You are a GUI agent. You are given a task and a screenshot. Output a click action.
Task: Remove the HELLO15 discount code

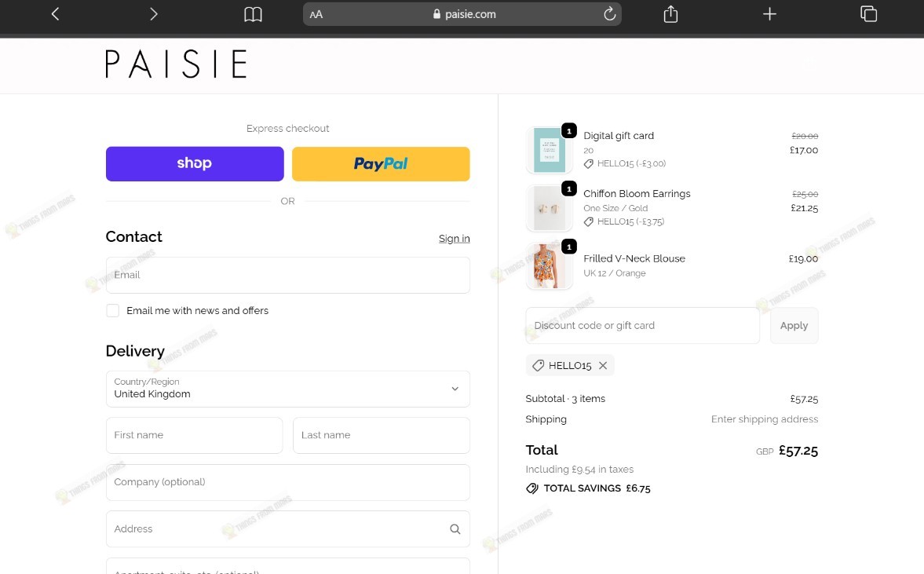603,365
